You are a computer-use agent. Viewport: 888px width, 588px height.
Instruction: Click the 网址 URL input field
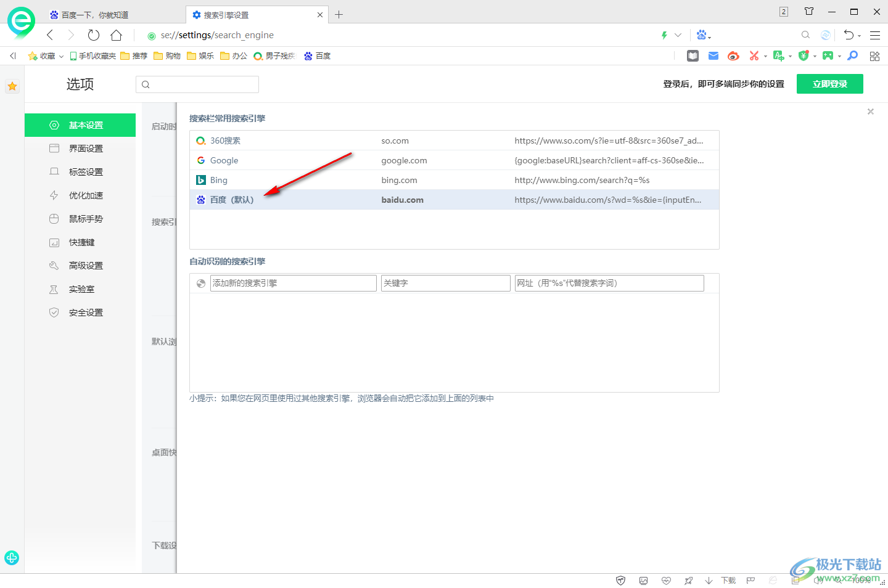point(609,283)
